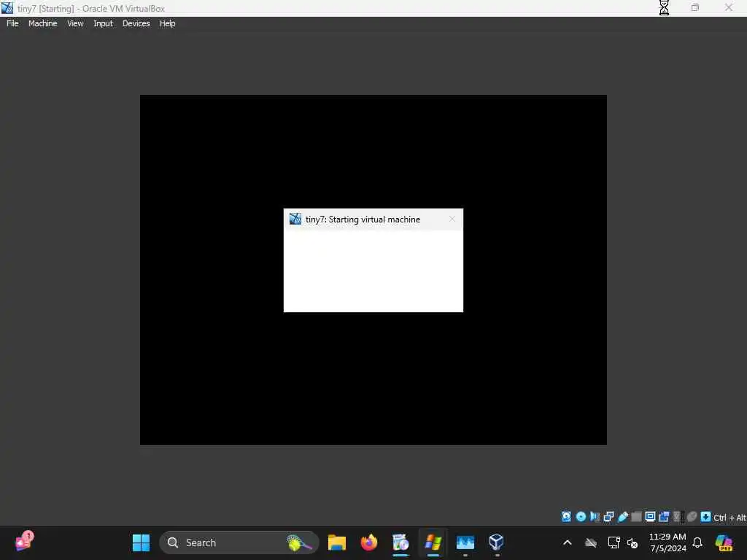Click the VirtualBox icon in the progress dialog title
This screenshot has height=560, width=747.
click(295, 219)
